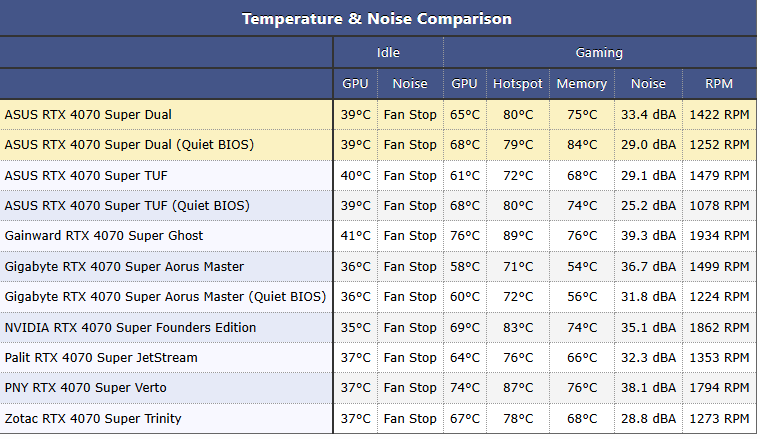Click ASUS RTX 4070 Super TUF (Quiet BIOS) name
The height and width of the screenshot is (439, 760).
[x=127, y=206]
